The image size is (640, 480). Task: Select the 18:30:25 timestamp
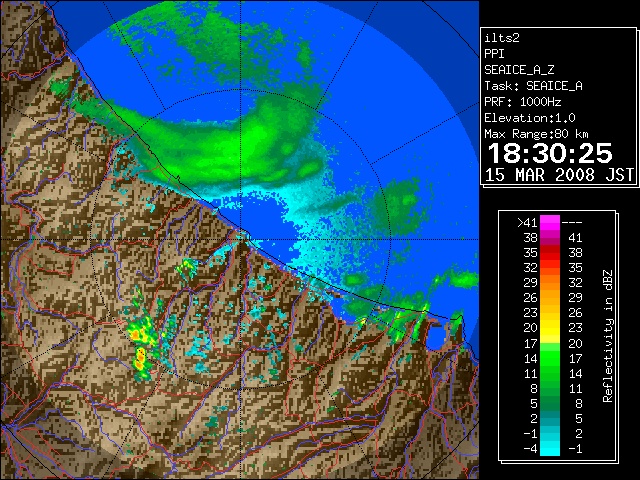(550, 153)
